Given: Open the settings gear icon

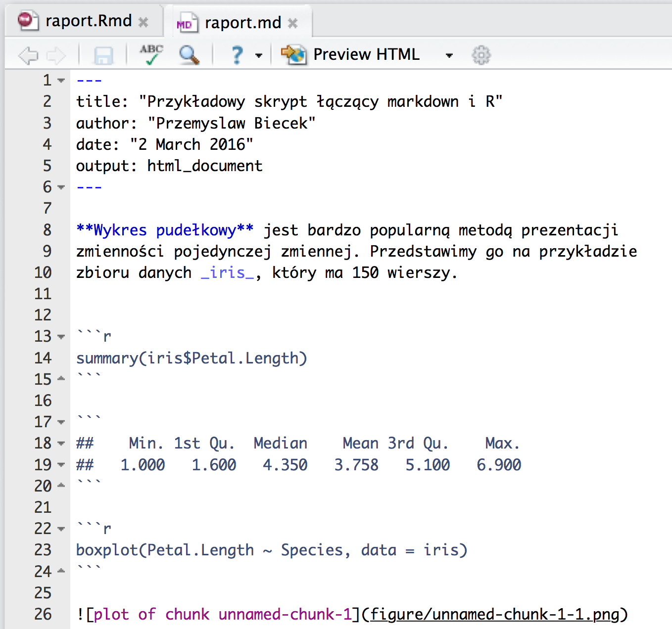Looking at the screenshot, I should pos(480,55).
